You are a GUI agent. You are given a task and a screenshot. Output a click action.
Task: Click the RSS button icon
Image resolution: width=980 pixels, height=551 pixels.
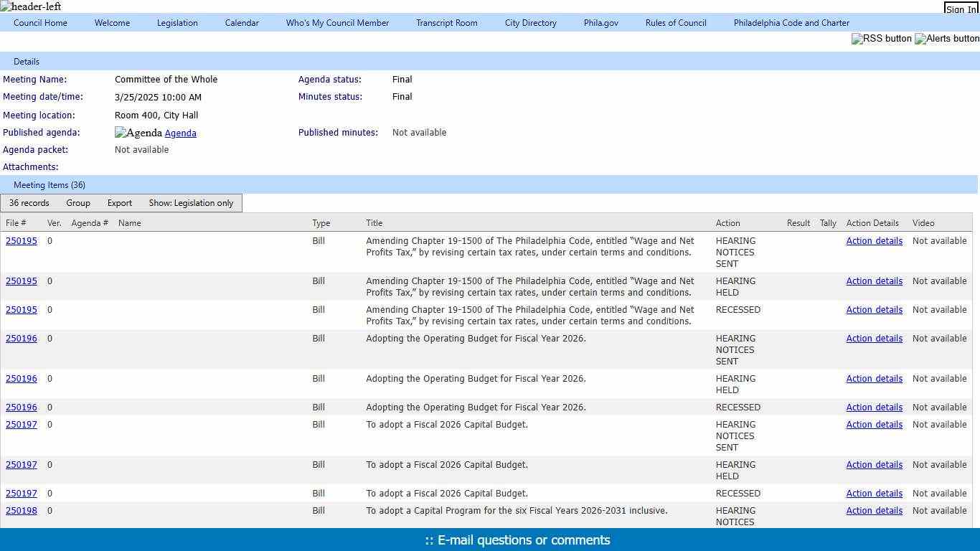(x=881, y=39)
